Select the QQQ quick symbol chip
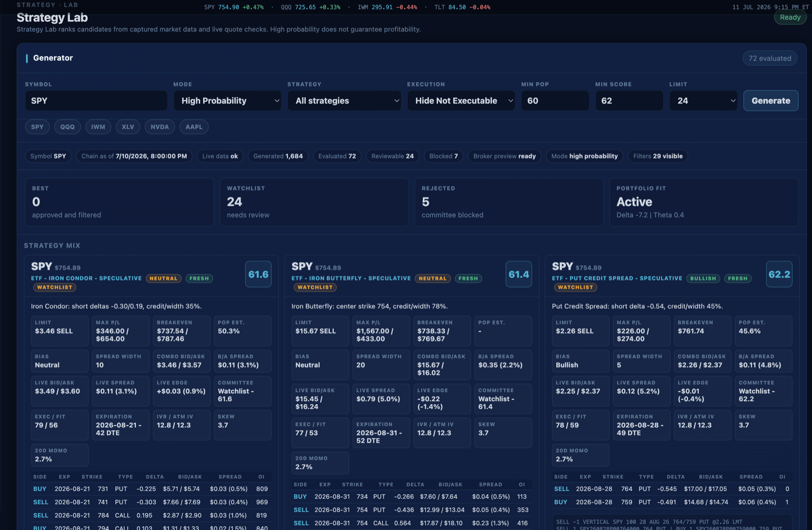 (x=67, y=127)
